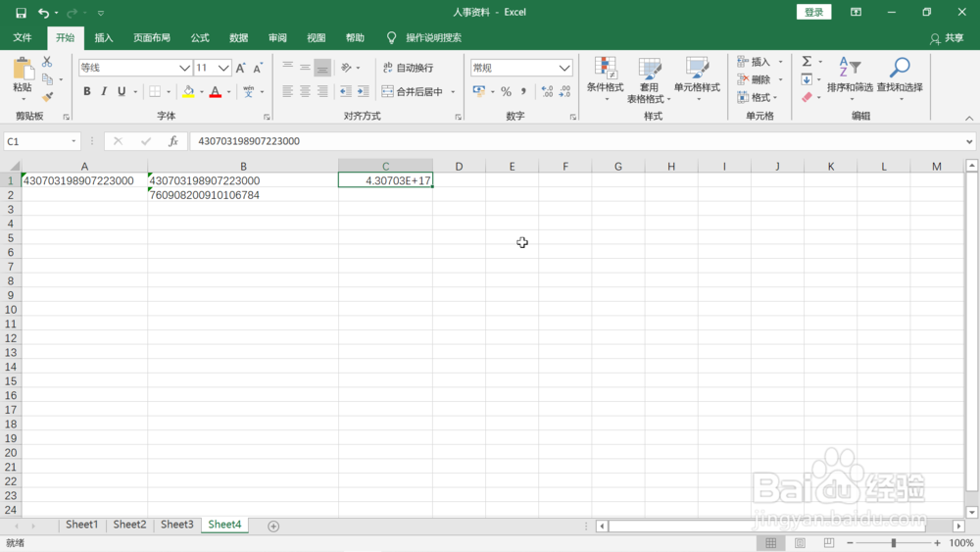The image size is (980, 552).
Task: Switch to Sheet2 worksheet tab
Action: pos(129,525)
